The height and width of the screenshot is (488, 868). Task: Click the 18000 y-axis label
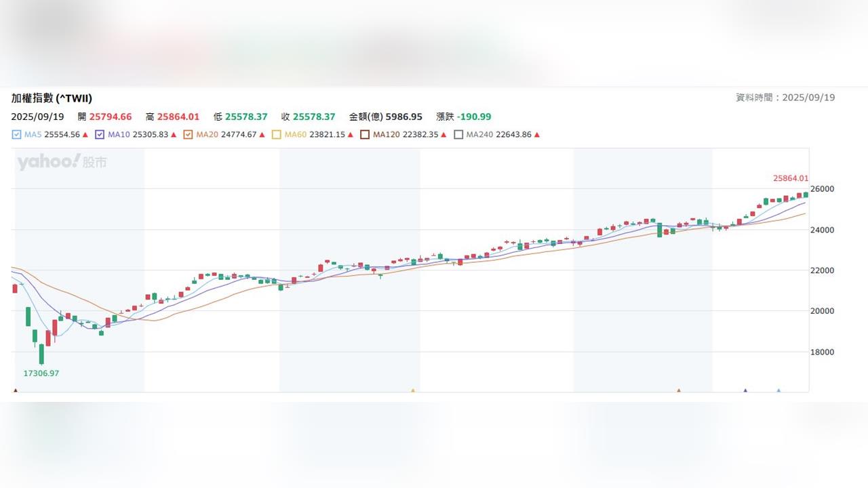823,352
